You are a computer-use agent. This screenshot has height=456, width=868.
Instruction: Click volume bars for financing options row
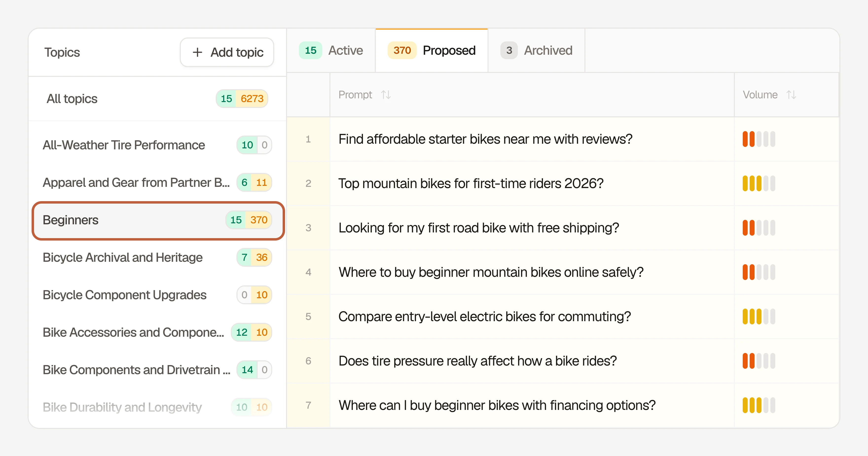(759, 405)
